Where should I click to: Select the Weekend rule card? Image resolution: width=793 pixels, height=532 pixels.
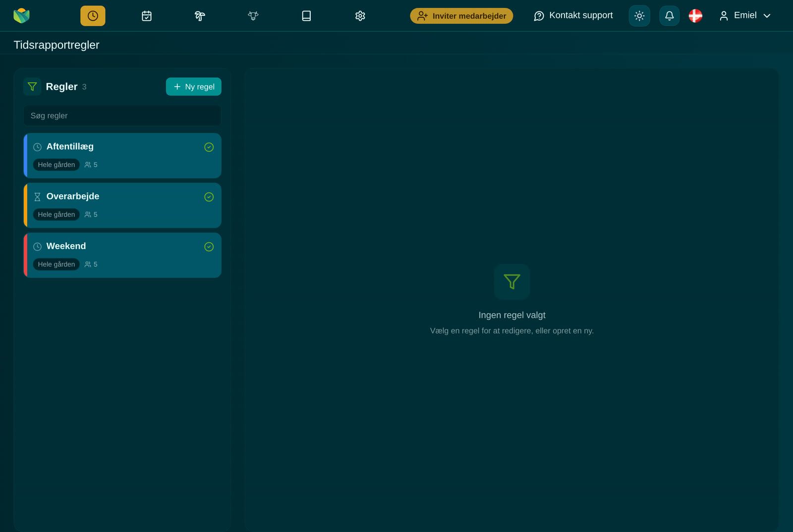click(122, 255)
